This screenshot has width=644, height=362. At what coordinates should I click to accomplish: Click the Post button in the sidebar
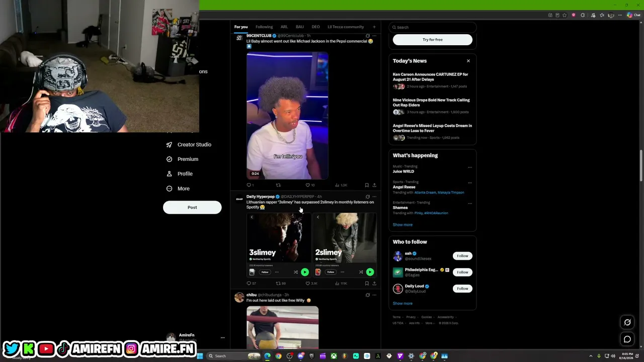coord(192,207)
